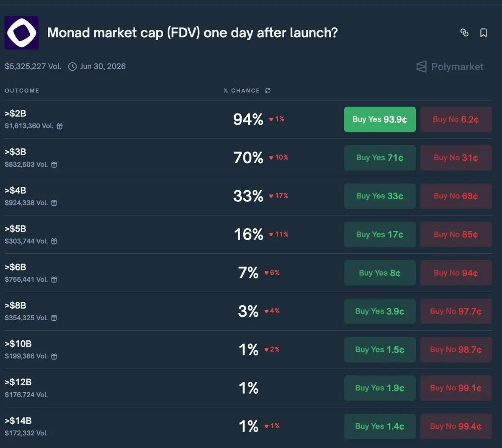Click the gift rewards icon for >$4B

[54, 203]
